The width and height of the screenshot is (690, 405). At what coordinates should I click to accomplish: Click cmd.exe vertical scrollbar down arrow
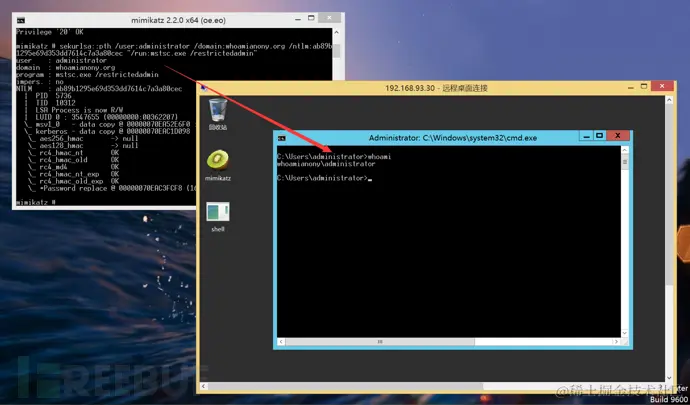625,333
